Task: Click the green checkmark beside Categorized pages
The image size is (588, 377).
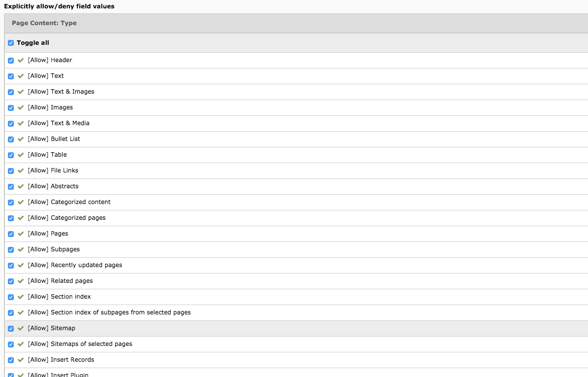Action: pyautogui.click(x=21, y=217)
